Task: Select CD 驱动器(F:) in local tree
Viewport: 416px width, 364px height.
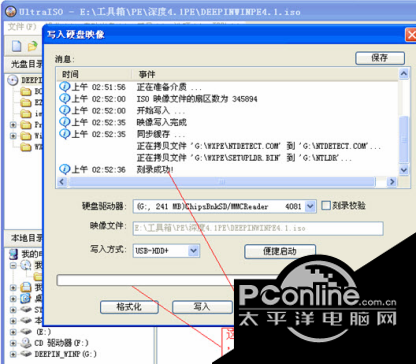Action: click(61, 342)
